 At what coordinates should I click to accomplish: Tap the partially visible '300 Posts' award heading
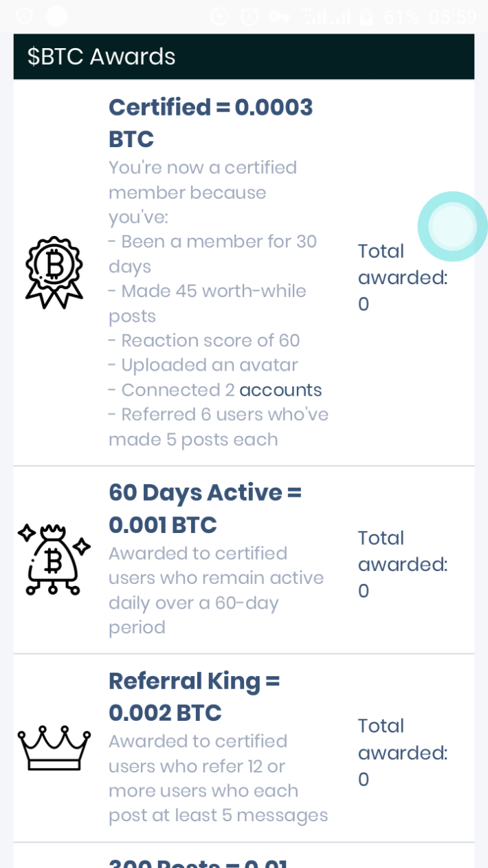click(198, 862)
